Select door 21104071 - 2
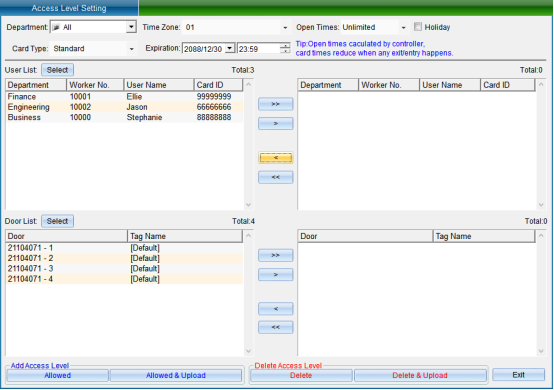Viewport: 554px width, 390px height. tap(124, 258)
